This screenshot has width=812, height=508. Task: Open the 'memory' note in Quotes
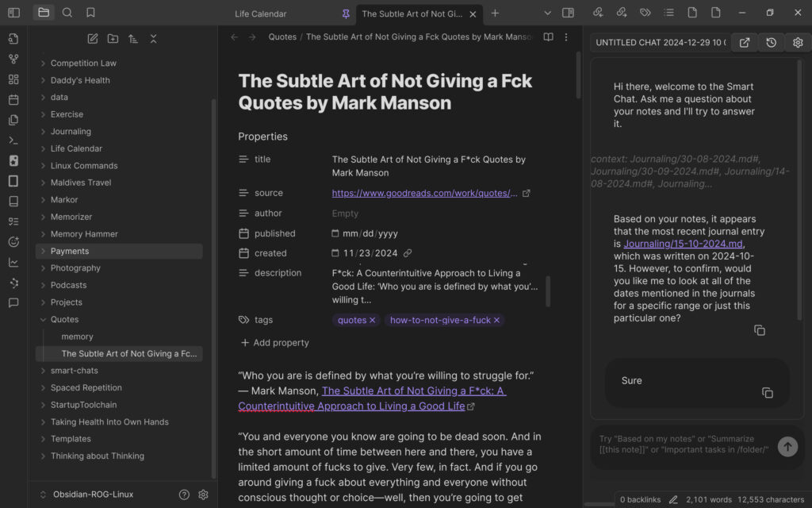(77, 337)
